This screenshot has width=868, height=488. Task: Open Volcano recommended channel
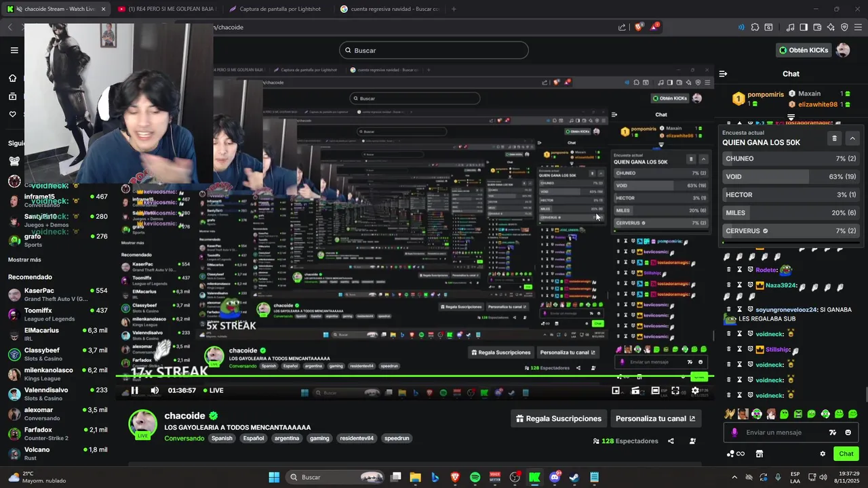(58, 453)
